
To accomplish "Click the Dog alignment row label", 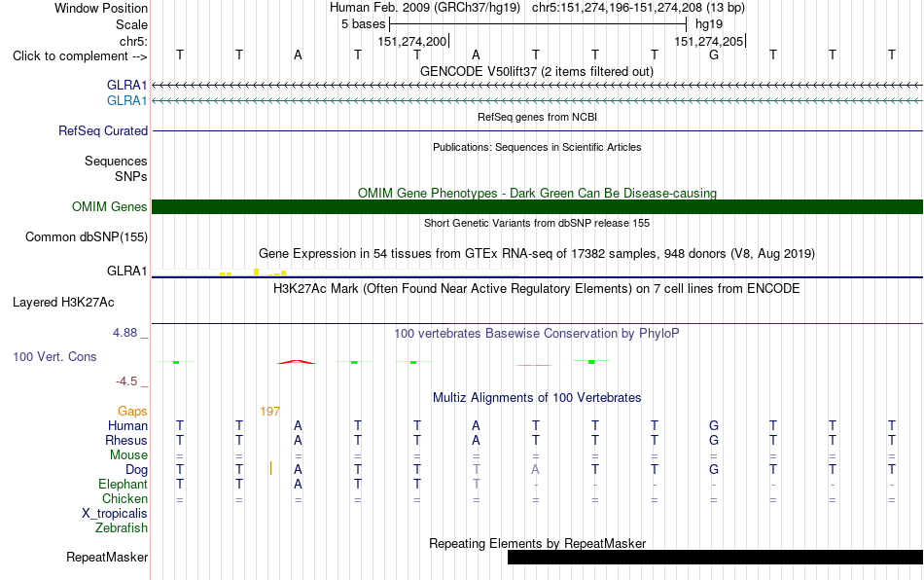I will 137,470.
